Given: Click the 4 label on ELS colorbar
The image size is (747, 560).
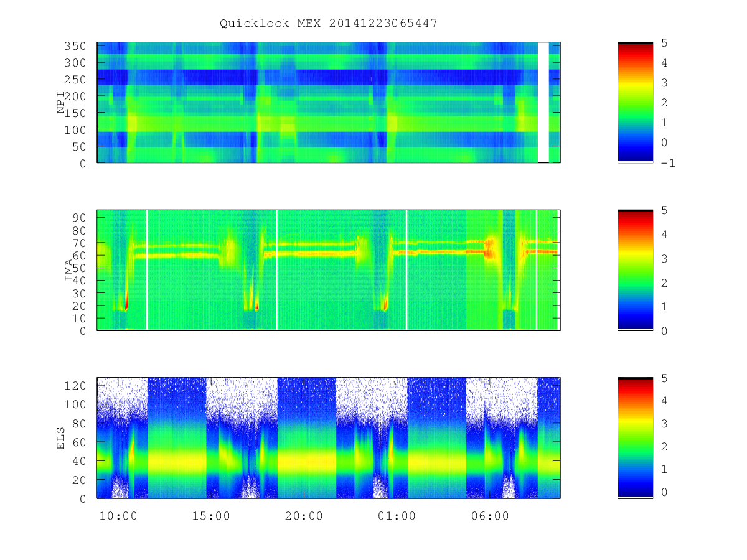Looking at the screenshot, I should click(665, 401).
